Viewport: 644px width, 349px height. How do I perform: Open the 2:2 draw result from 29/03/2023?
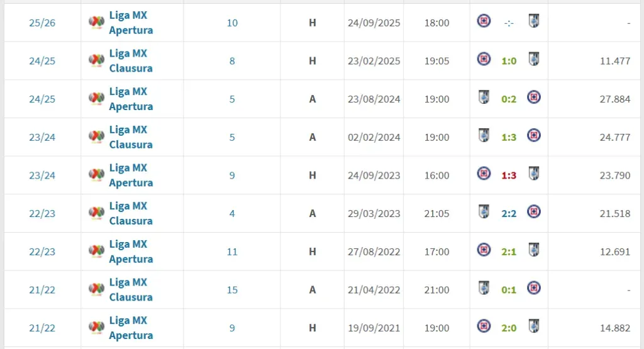point(509,214)
